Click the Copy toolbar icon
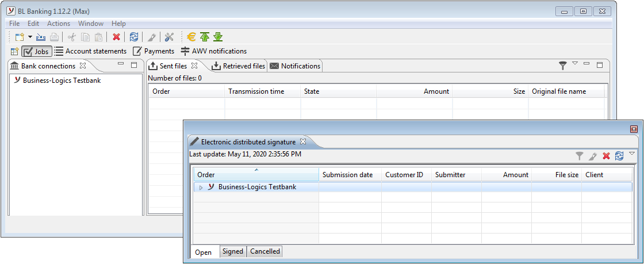This screenshot has width=644, height=264. point(85,37)
